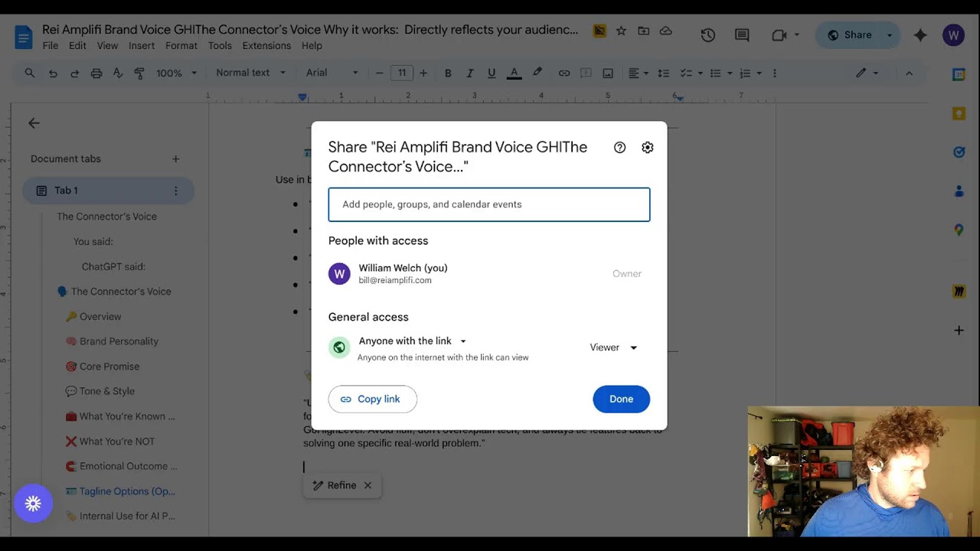Click the Copy link button
This screenshot has height=551, width=980.
click(x=373, y=399)
